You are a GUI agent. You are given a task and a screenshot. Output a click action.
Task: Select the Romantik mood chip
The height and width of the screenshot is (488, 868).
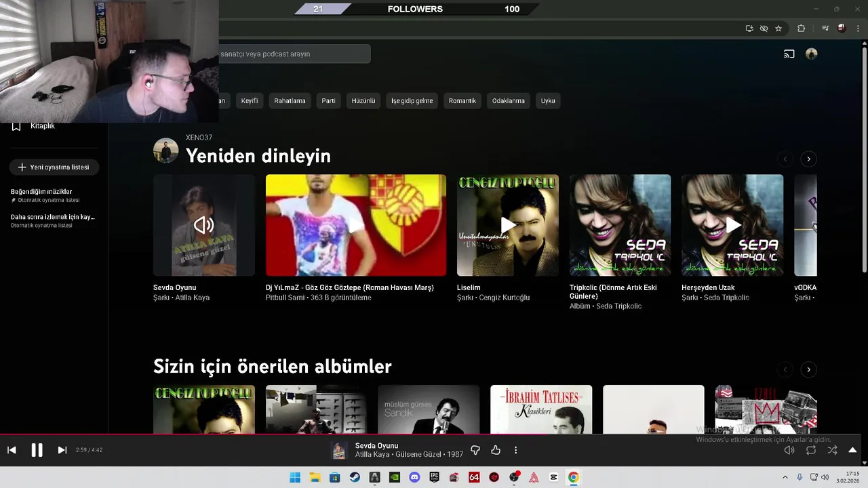[462, 101]
